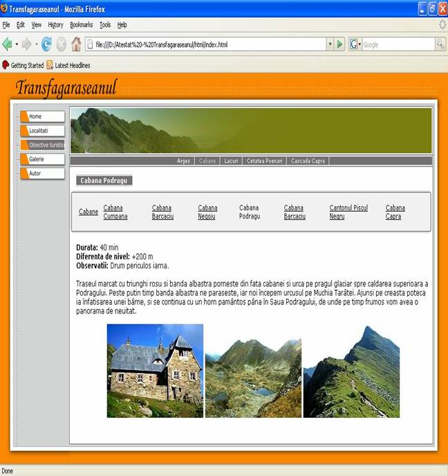This screenshot has width=448, height=476.
Task: Click the Cantonul Piscul Negru link
Action: tap(348, 212)
